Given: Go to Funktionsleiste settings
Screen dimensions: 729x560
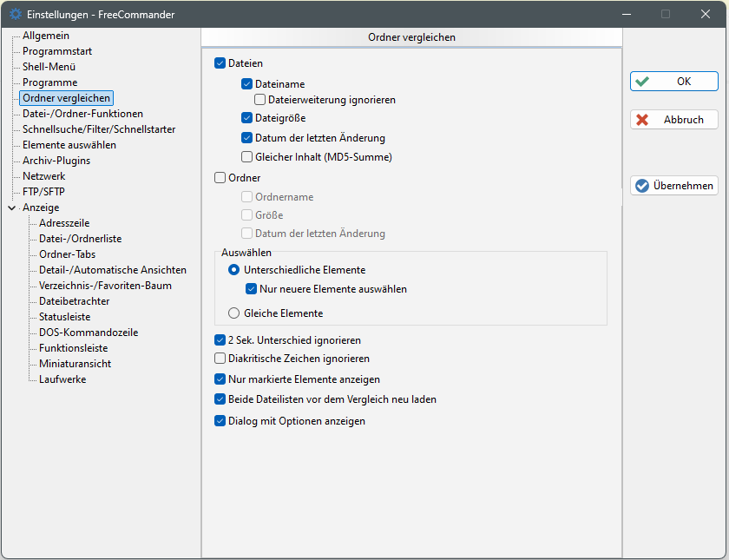Looking at the screenshot, I should click(74, 348).
